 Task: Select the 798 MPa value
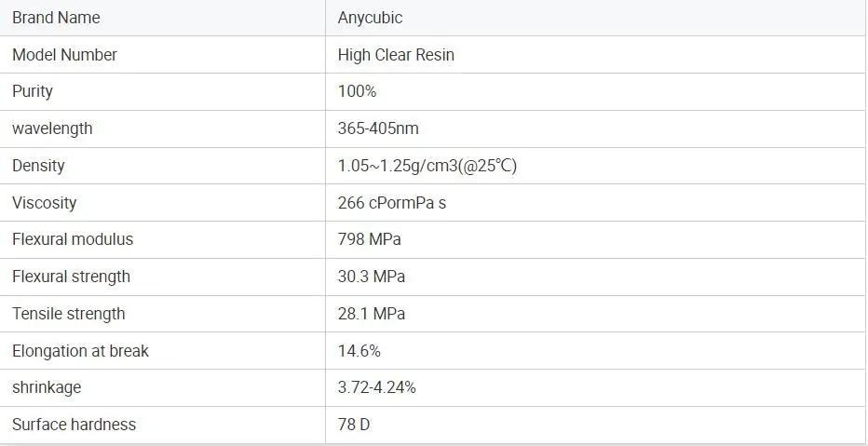pos(369,239)
